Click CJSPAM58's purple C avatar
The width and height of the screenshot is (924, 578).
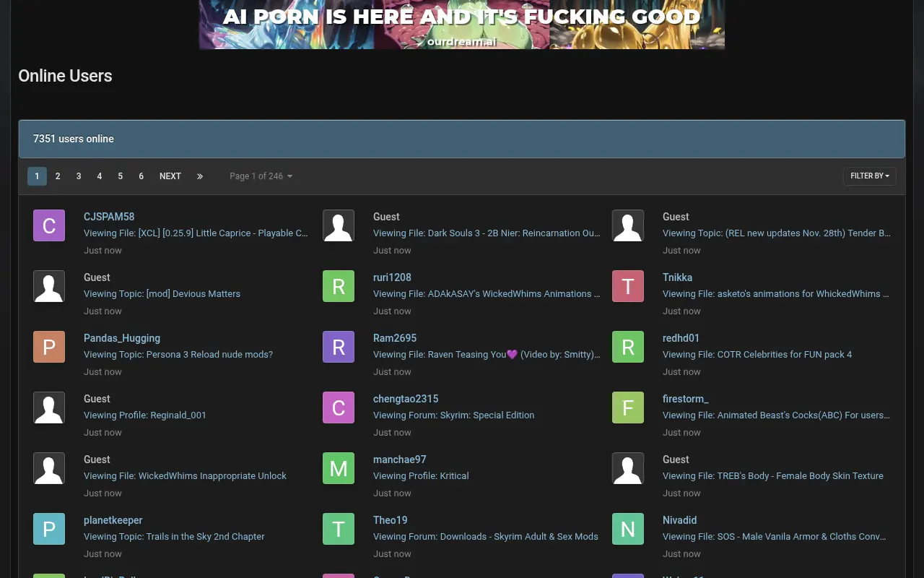pos(49,225)
